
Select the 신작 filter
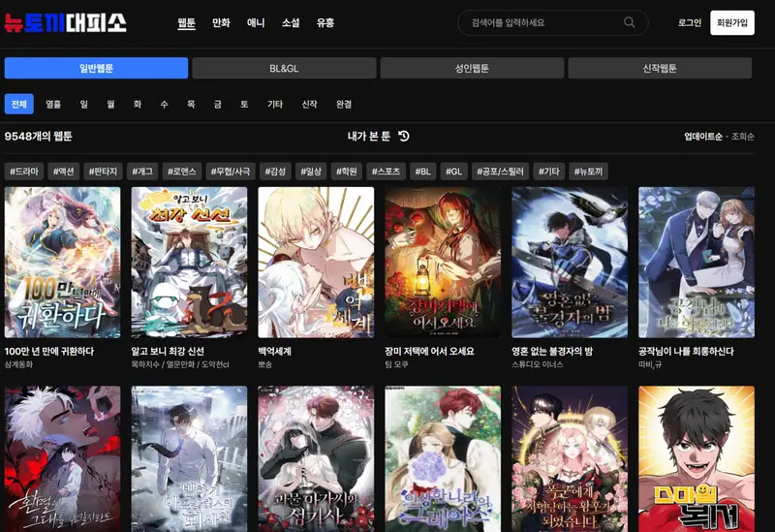309,104
